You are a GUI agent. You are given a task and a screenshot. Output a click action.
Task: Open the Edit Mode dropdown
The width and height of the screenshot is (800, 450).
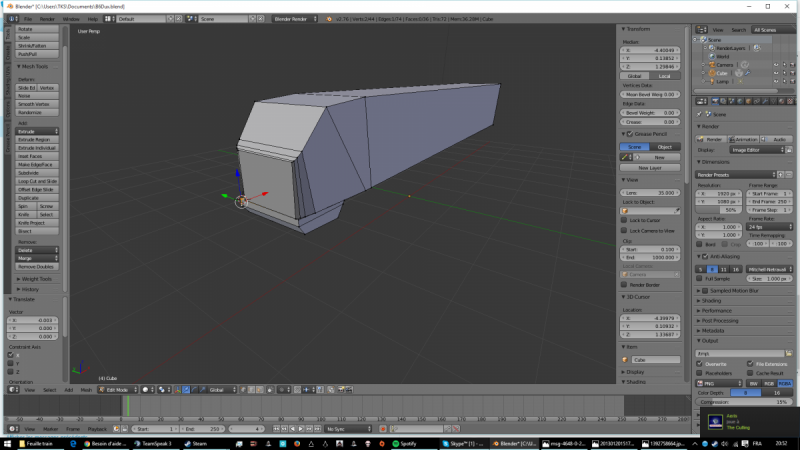(x=118, y=390)
